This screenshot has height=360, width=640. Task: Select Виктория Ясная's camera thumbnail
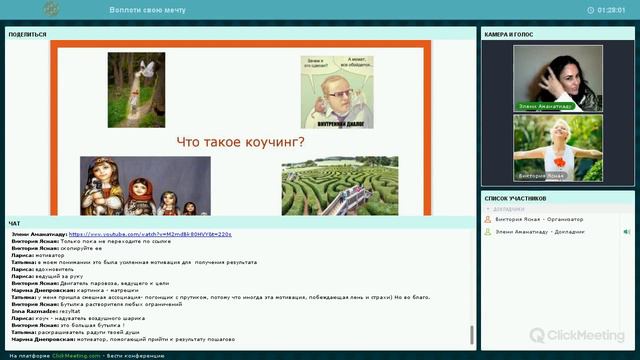point(558,148)
